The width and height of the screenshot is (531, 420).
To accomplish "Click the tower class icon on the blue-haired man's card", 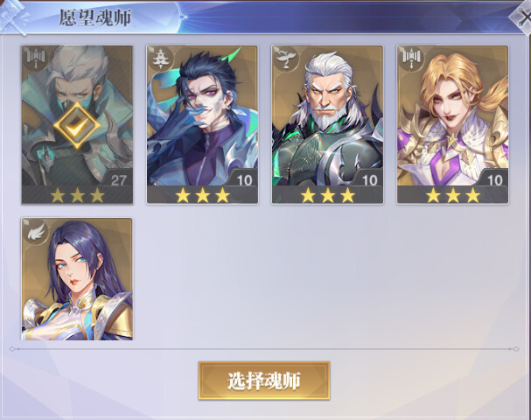I will [x=160, y=59].
